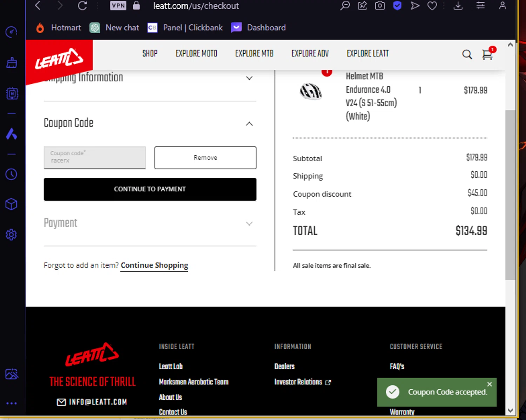Click the edit page snapshot icon

[x=363, y=6]
